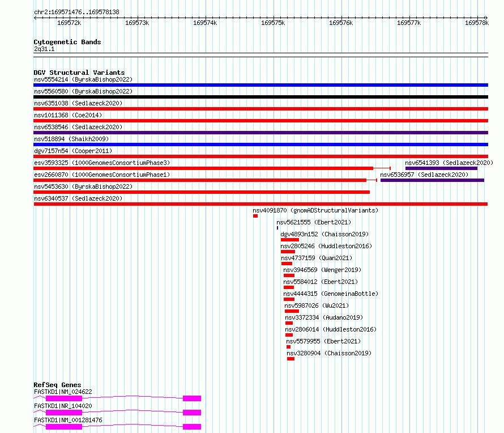
Task: Click the nsv5554214 (ByrskaBishop2022) label
Action: pyautogui.click(x=83, y=79)
